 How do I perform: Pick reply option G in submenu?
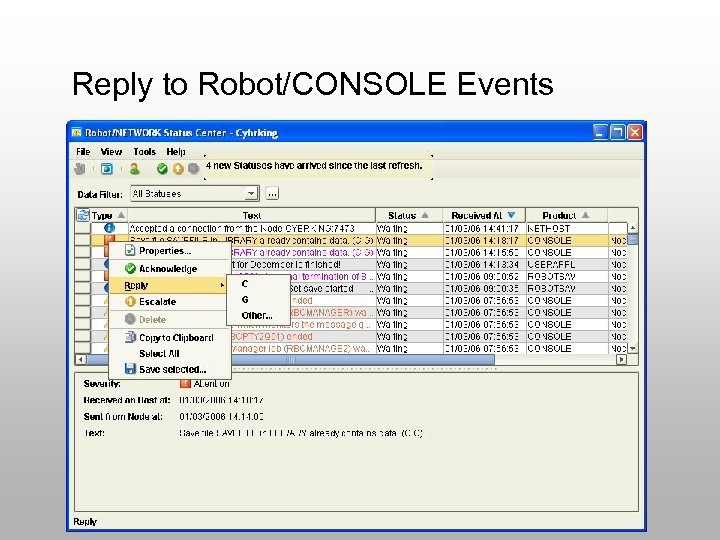click(x=259, y=299)
